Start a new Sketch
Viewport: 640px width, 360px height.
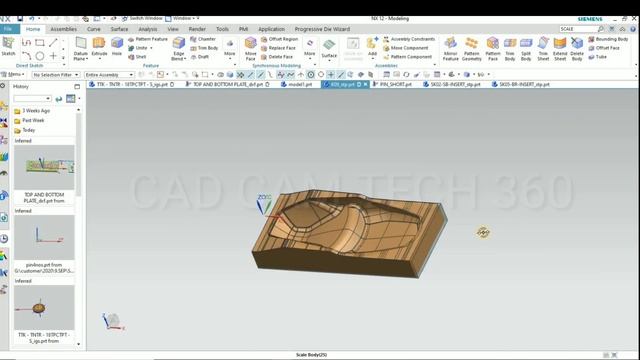[x=8, y=46]
